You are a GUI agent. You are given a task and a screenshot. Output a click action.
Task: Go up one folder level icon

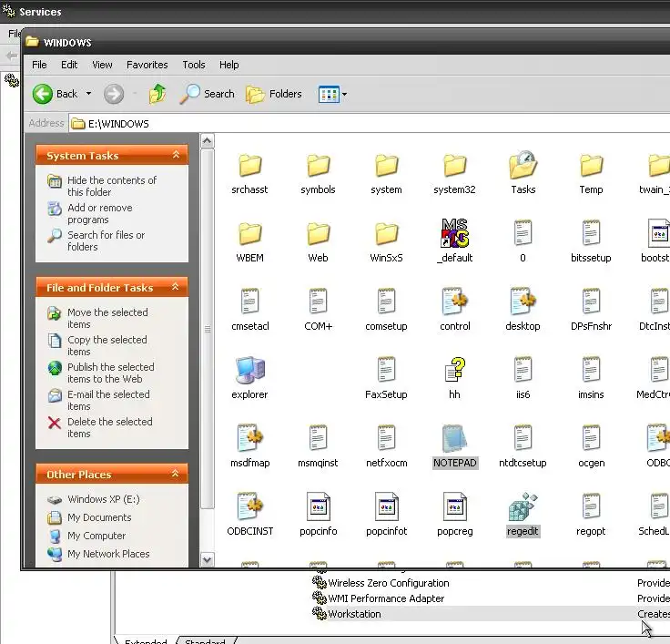(157, 94)
